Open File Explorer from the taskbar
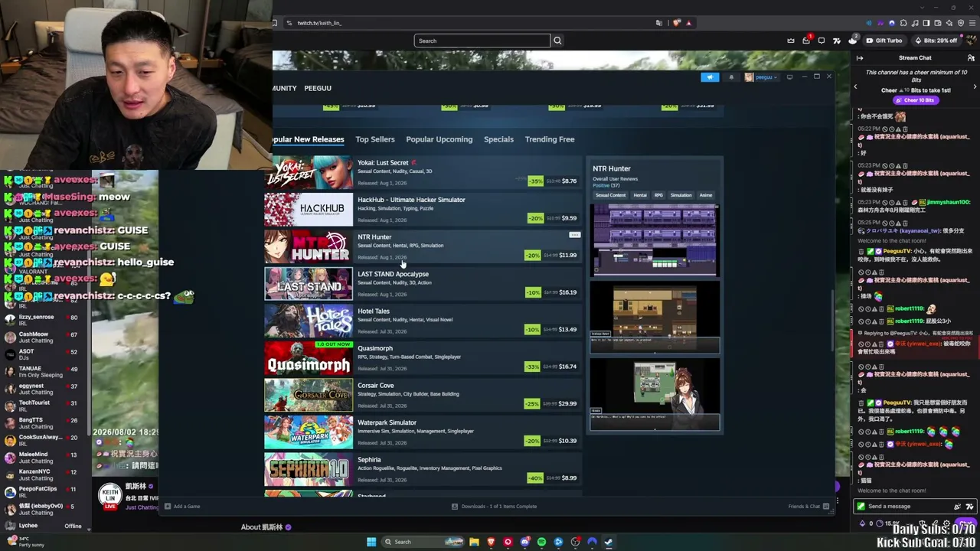The width and height of the screenshot is (980, 551). click(474, 542)
